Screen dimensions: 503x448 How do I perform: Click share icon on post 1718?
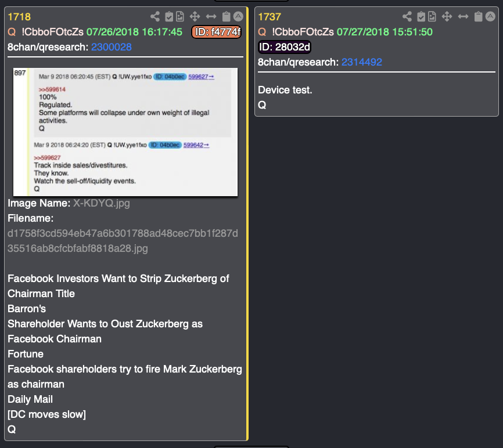[x=155, y=17]
